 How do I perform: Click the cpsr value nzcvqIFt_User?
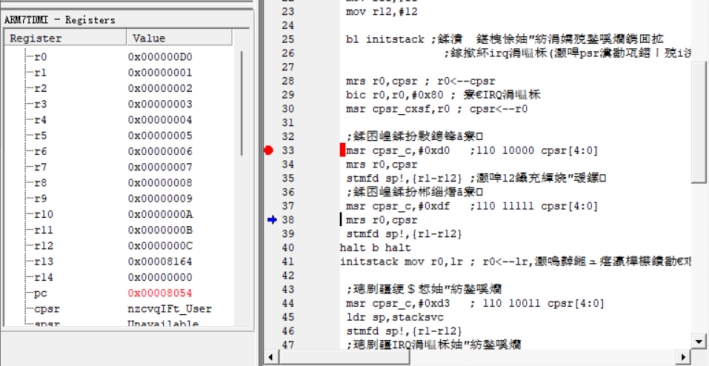pos(170,309)
